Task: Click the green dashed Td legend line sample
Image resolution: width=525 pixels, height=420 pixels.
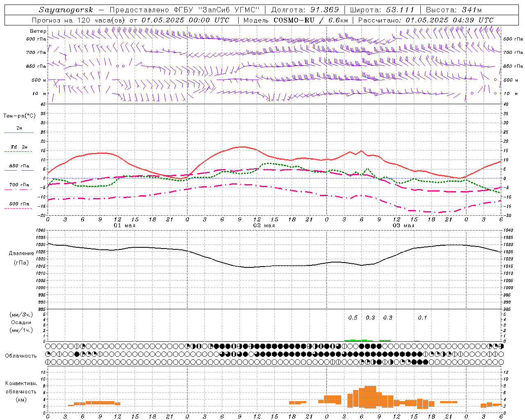Action: click(x=18, y=152)
